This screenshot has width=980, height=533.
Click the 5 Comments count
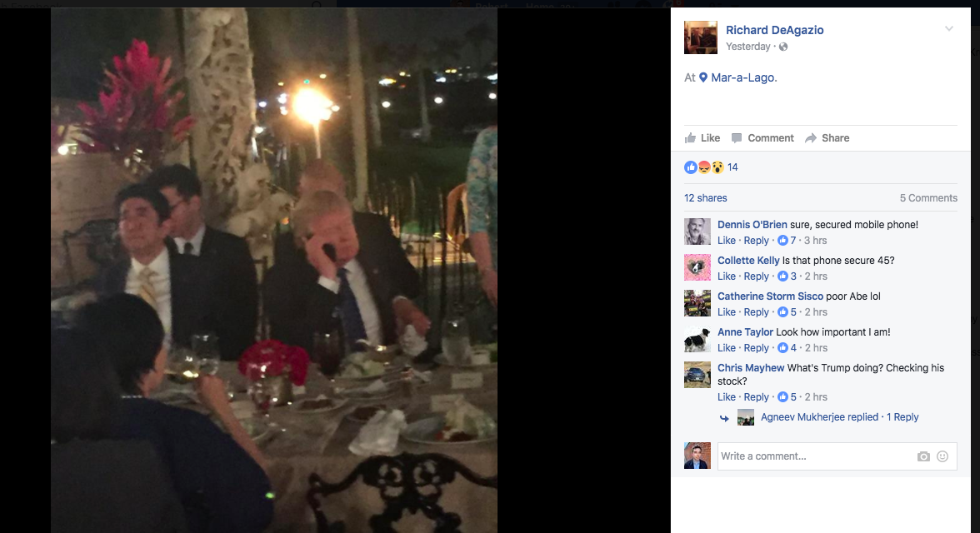pos(928,198)
